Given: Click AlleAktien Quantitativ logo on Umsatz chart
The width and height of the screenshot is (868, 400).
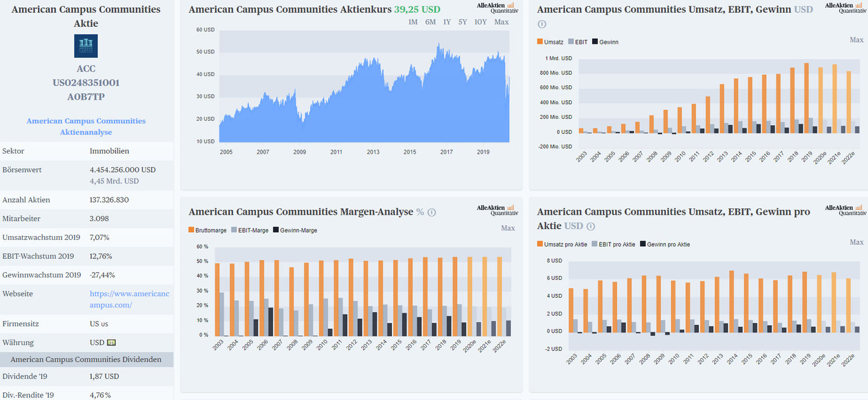Looking at the screenshot, I should tap(845, 7).
